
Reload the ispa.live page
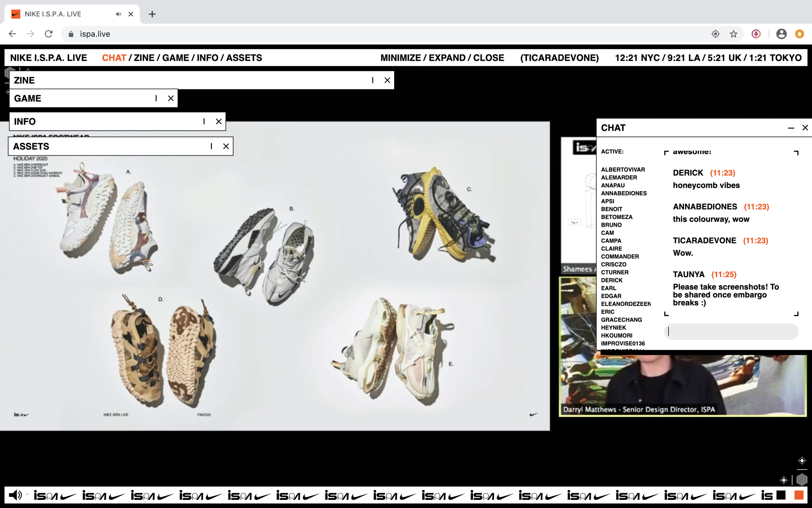click(x=49, y=34)
